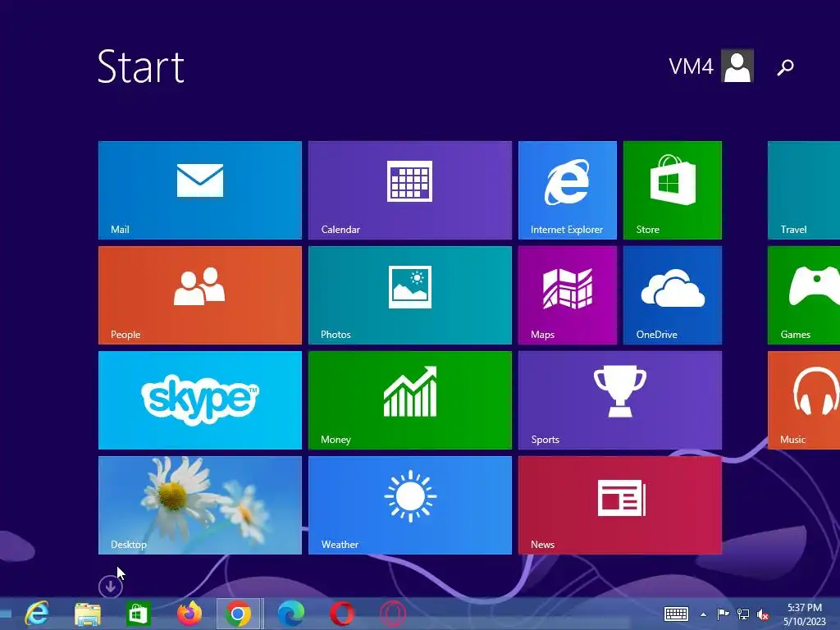Click the search magnifier icon

[x=785, y=67]
